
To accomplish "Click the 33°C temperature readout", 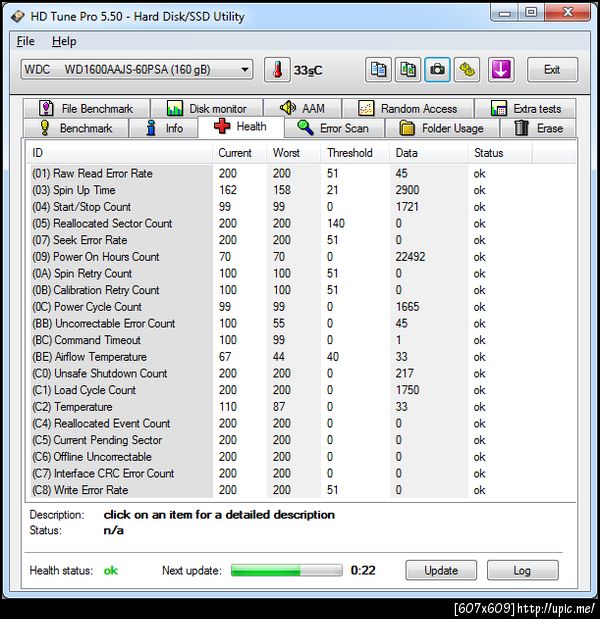I will tap(308, 70).
